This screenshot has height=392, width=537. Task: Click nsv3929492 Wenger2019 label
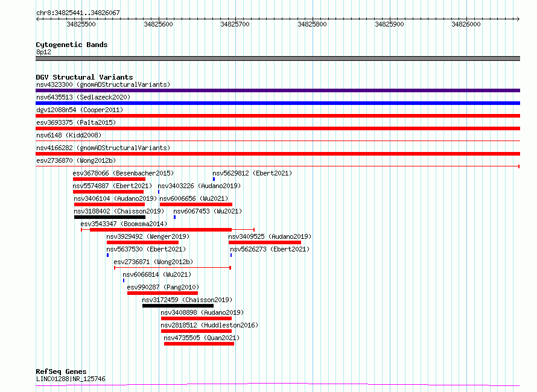[x=148, y=236]
